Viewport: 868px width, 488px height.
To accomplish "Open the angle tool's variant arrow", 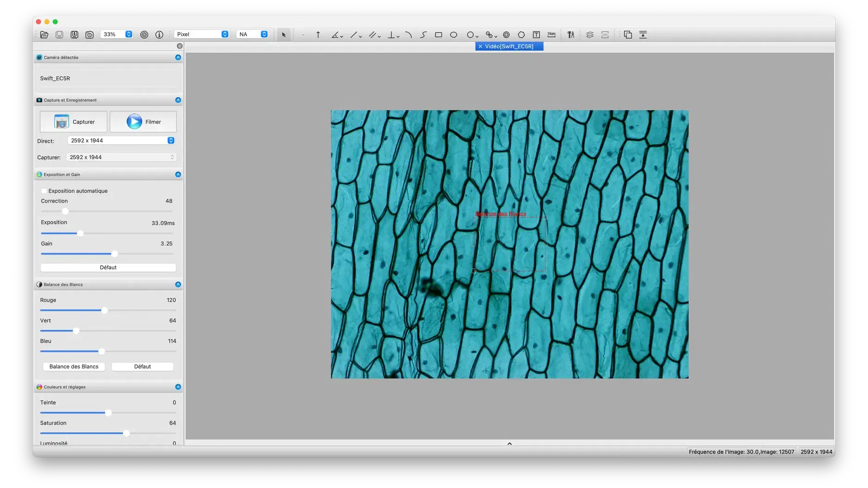I will 342,36.
